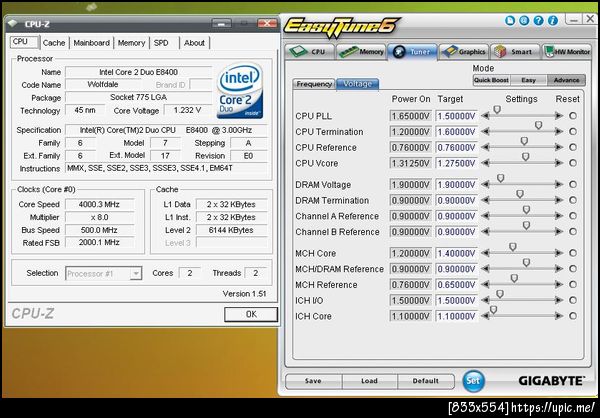This screenshot has height=418, width=600.
Task: Click DRAM Voltage slider handle
Action: 501,178
